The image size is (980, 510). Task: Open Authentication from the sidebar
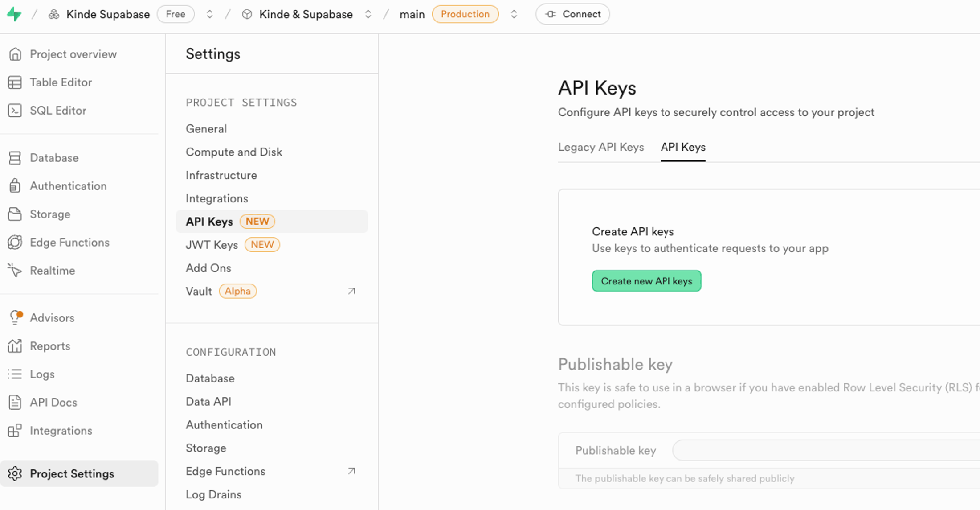point(68,185)
